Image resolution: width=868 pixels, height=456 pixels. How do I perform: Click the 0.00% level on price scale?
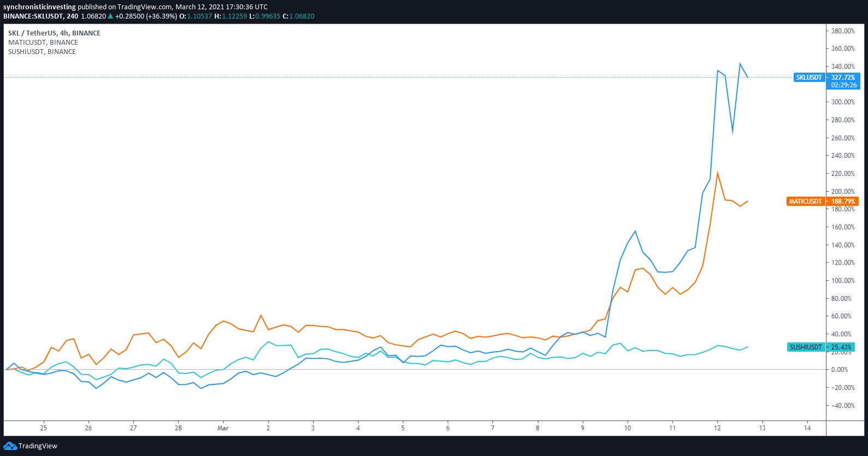839,370
